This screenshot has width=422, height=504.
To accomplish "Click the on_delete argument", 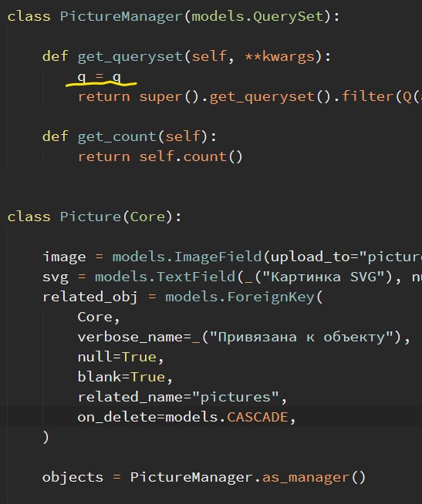I will tap(116, 418).
